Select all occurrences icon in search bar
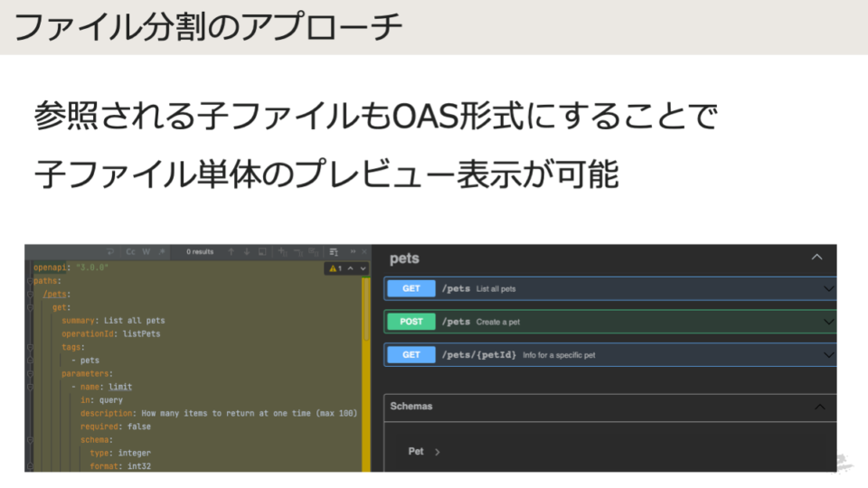The image size is (868, 488). click(314, 252)
